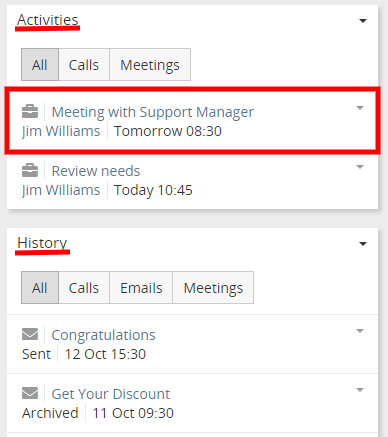
Task: Click envelope icon beside Get Your Discount
Action: (30, 393)
